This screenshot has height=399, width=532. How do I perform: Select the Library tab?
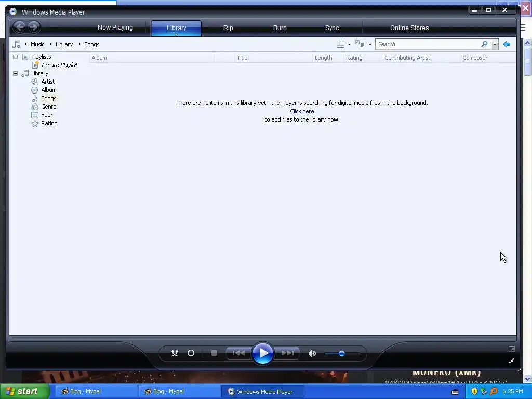176,28
